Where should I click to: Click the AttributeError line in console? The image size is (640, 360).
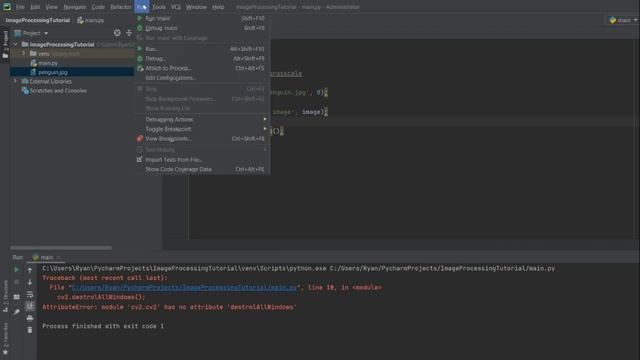click(x=169, y=307)
